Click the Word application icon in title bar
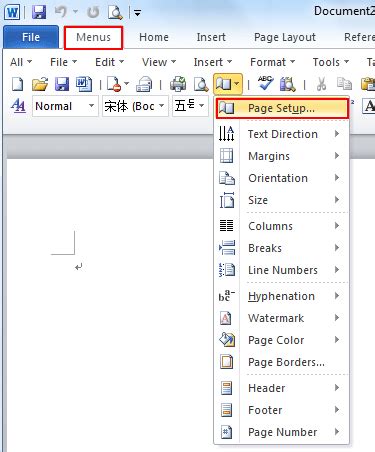The width and height of the screenshot is (375, 452). 12,12
